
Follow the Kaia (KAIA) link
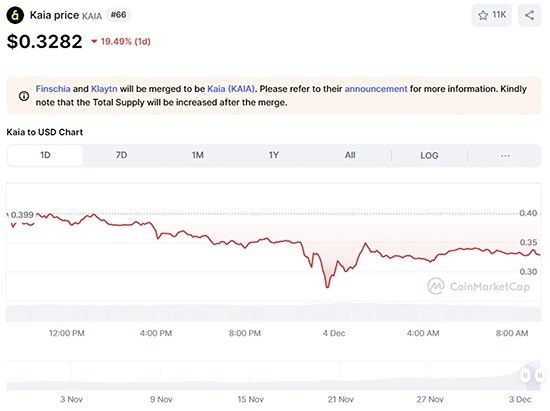[231, 89]
